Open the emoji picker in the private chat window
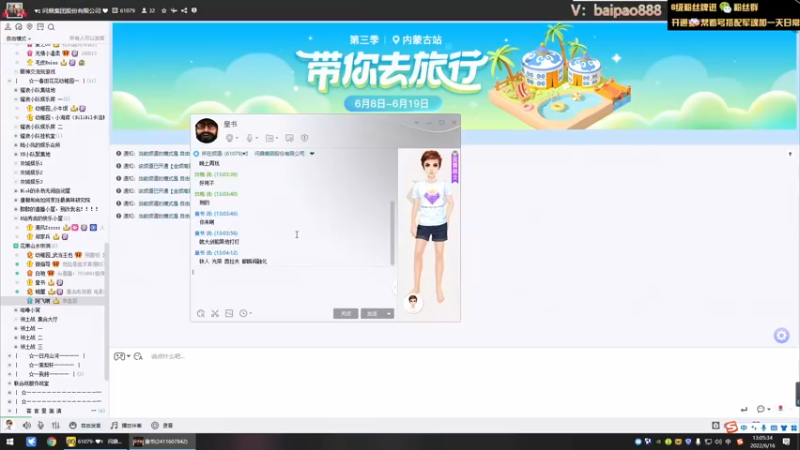 click(201, 314)
